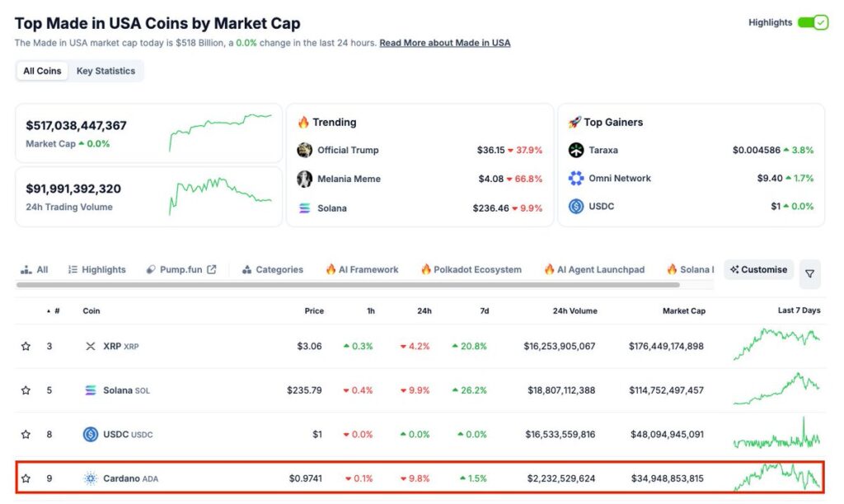Open Read More about Made in USA link
Image resolution: width=844 pixels, height=504 pixels.
[444, 43]
